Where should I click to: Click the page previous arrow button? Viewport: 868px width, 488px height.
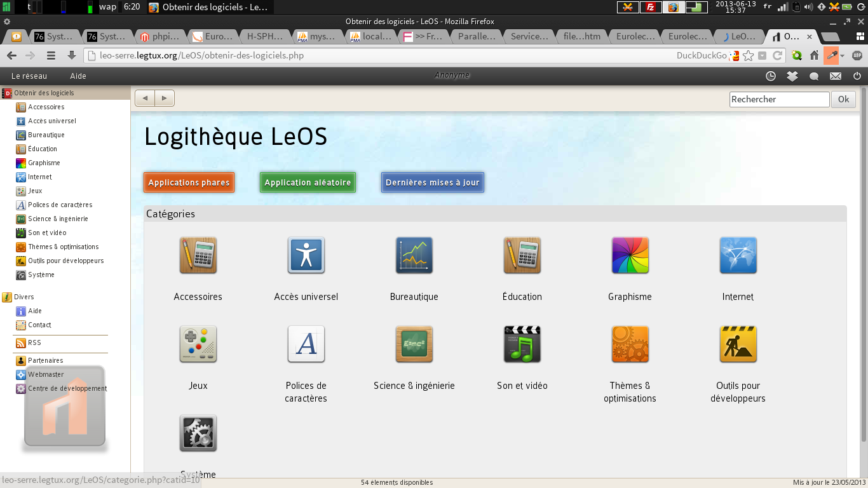click(145, 98)
